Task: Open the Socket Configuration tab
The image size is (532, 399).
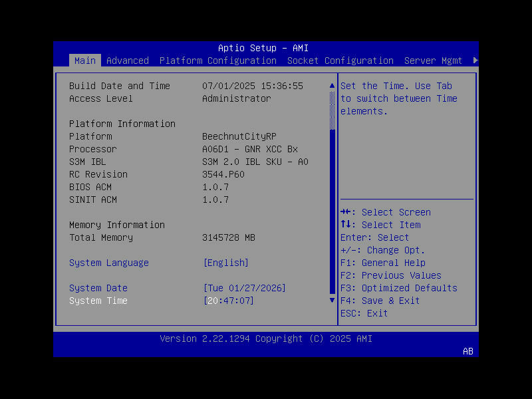Action: point(340,61)
